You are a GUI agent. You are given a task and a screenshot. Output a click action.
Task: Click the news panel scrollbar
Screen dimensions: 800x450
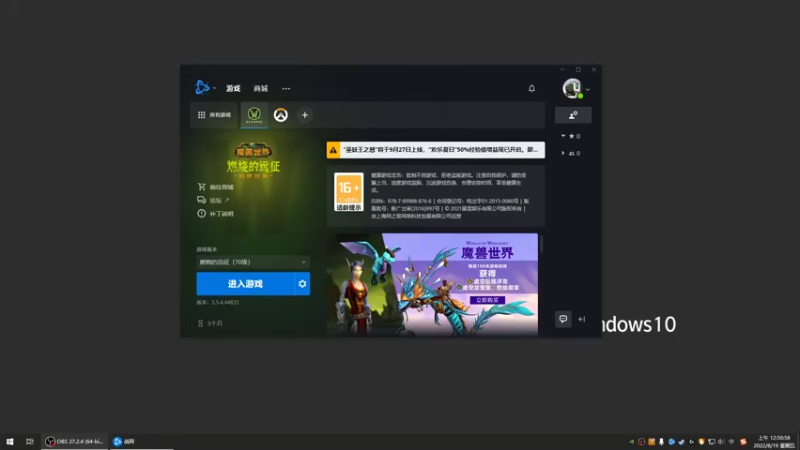(x=541, y=243)
